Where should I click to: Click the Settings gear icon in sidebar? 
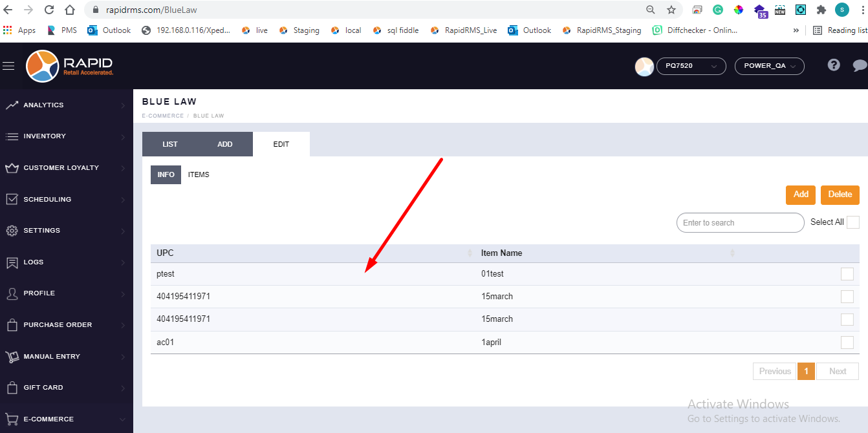12,231
